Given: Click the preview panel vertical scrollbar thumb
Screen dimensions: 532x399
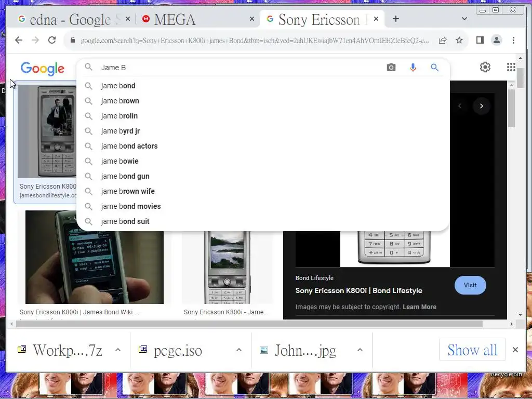Looking at the screenshot, I should pyautogui.click(x=511, y=109).
